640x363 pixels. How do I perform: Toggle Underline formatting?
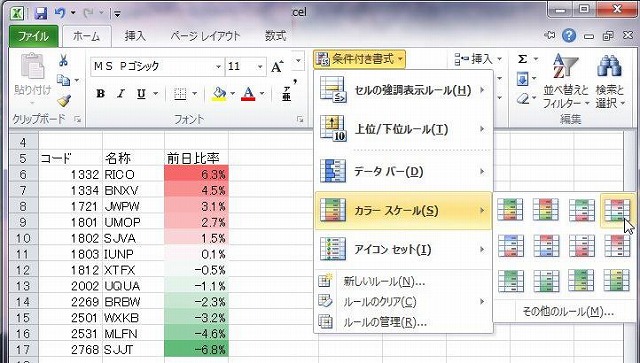(141, 94)
